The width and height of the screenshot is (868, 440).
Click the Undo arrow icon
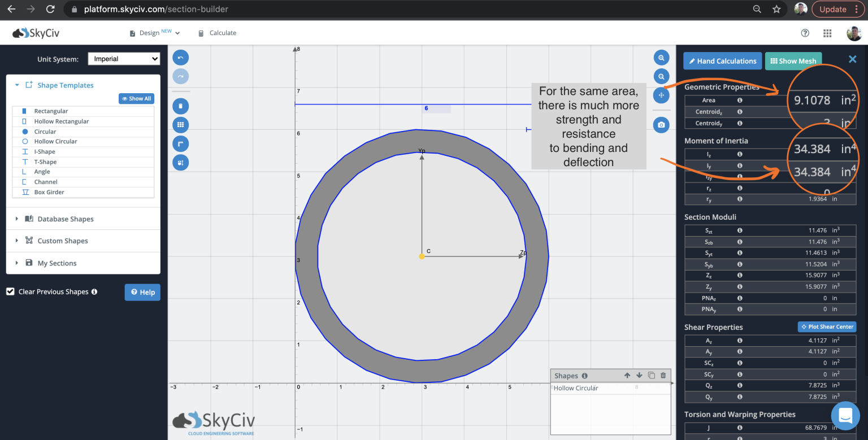pyautogui.click(x=180, y=57)
